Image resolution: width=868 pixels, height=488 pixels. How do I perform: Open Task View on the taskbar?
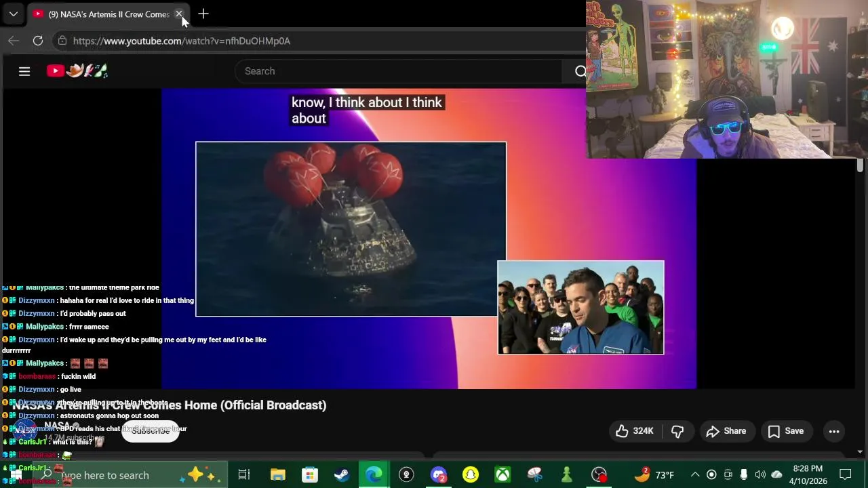point(244,475)
